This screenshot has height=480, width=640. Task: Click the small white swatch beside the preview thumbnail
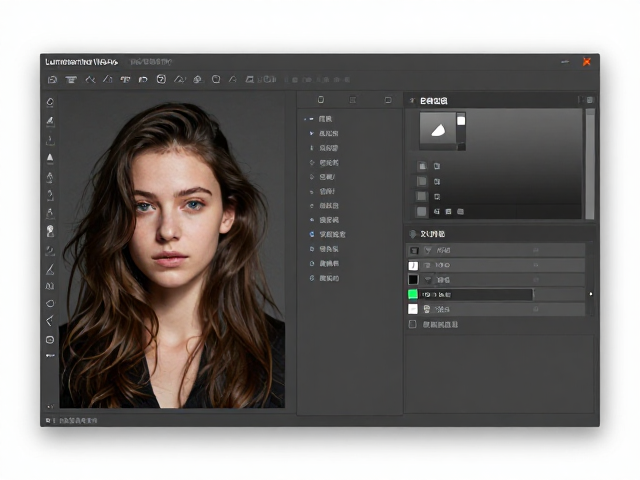pyautogui.click(x=461, y=120)
